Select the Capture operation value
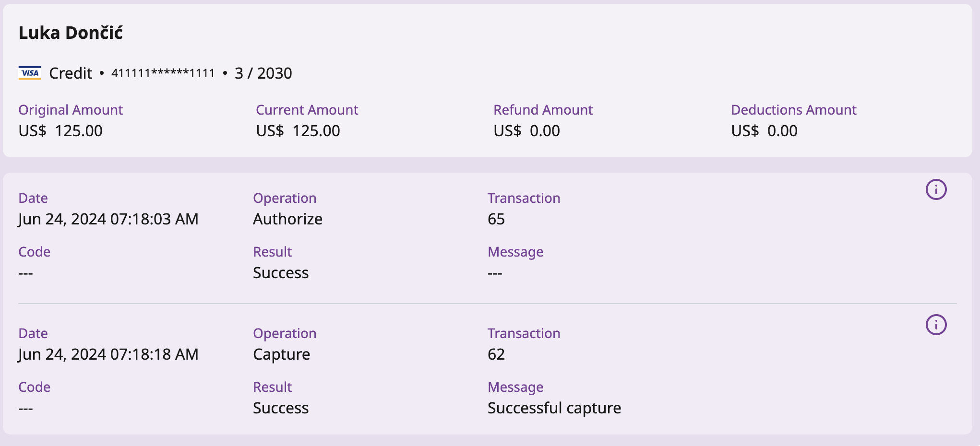The height and width of the screenshot is (446, 980). 281,354
